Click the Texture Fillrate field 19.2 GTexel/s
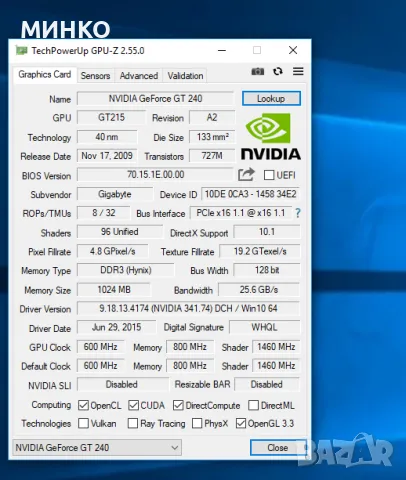Screen dimensions: 406x480 point(260,251)
